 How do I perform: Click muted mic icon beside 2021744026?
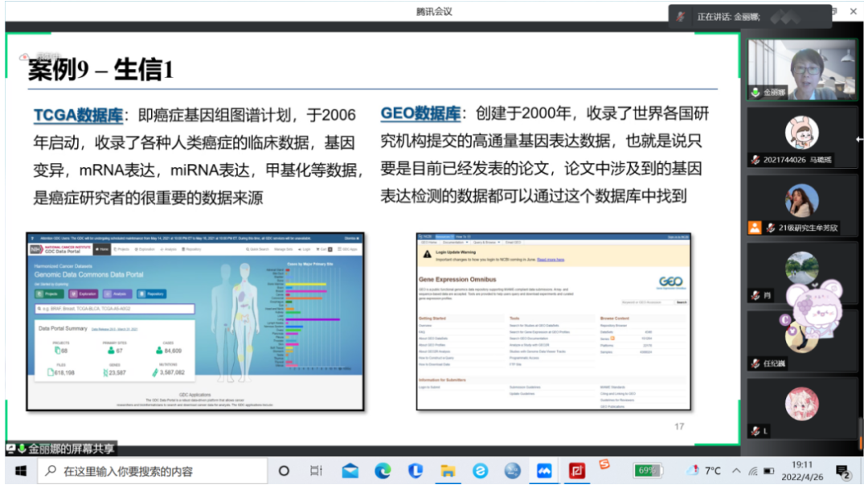(755, 159)
